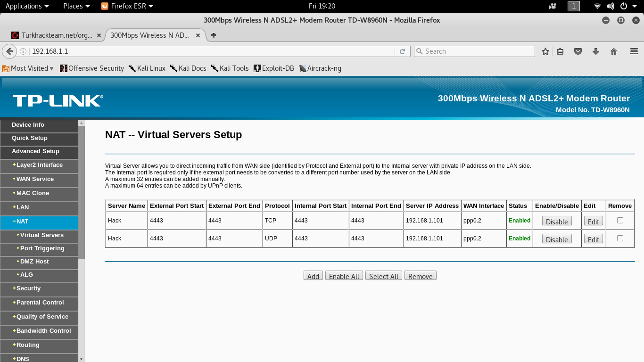
Task: Close the Turkhackteam.net tab
Action: (x=99, y=35)
